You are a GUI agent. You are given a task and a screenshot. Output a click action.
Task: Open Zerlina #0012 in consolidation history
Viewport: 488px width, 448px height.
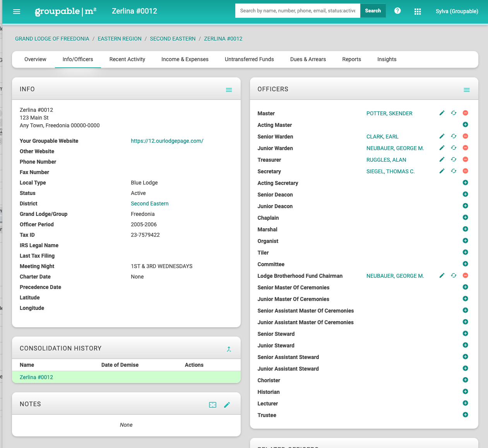click(36, 377)
